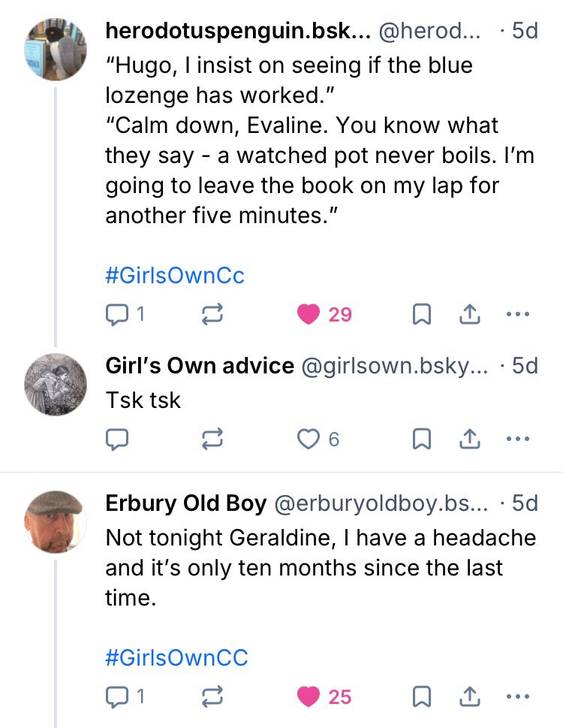Open the #GirlsOwnCC hashtag in Erbury's post
Viewport: 563px width, 728px height.
176,658
